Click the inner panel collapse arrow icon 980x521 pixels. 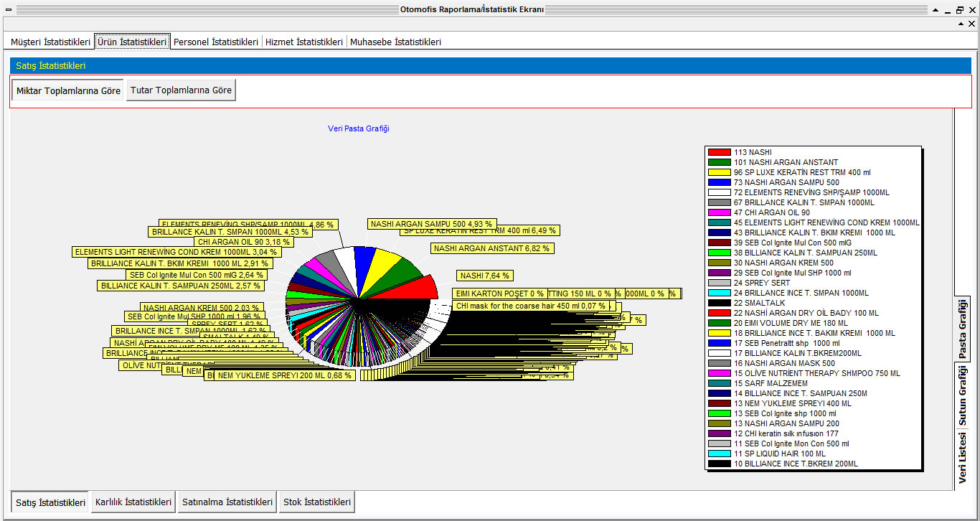pos(962,24)
